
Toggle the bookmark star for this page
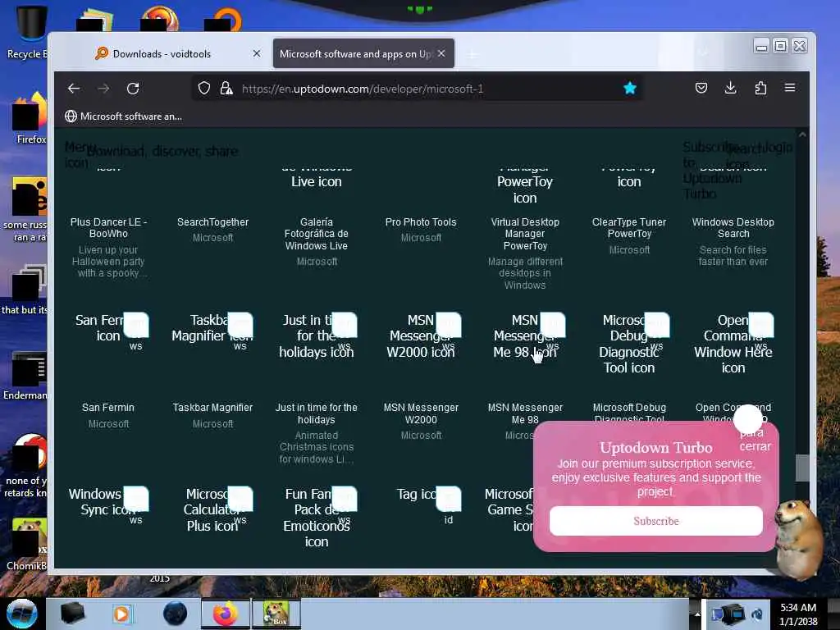pyautogui.click(x=630, y=88)
